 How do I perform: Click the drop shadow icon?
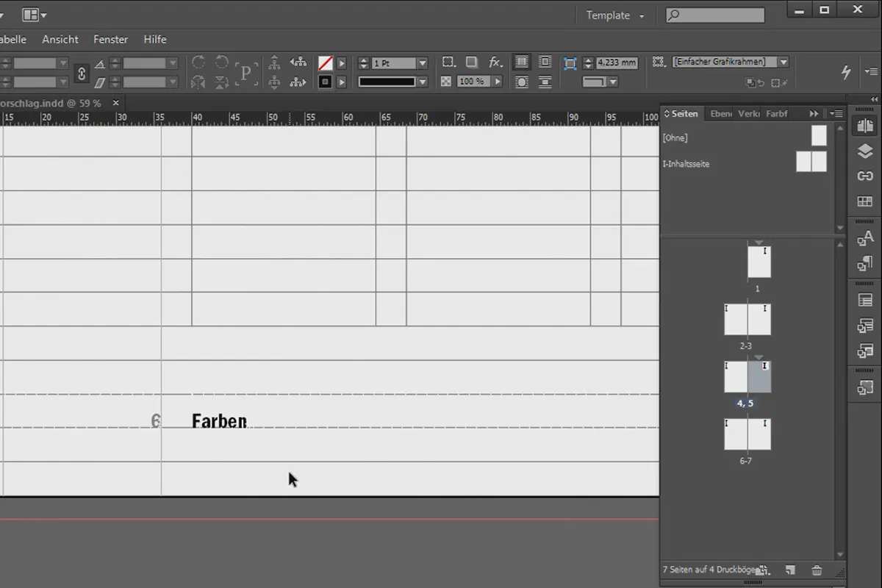[472, 62]
